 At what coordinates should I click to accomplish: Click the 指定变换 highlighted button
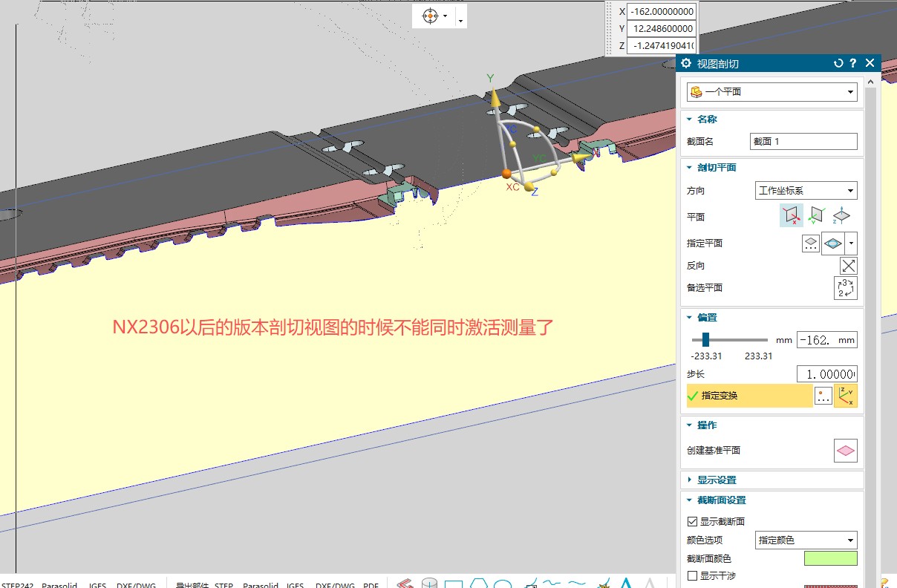(748, 396)
